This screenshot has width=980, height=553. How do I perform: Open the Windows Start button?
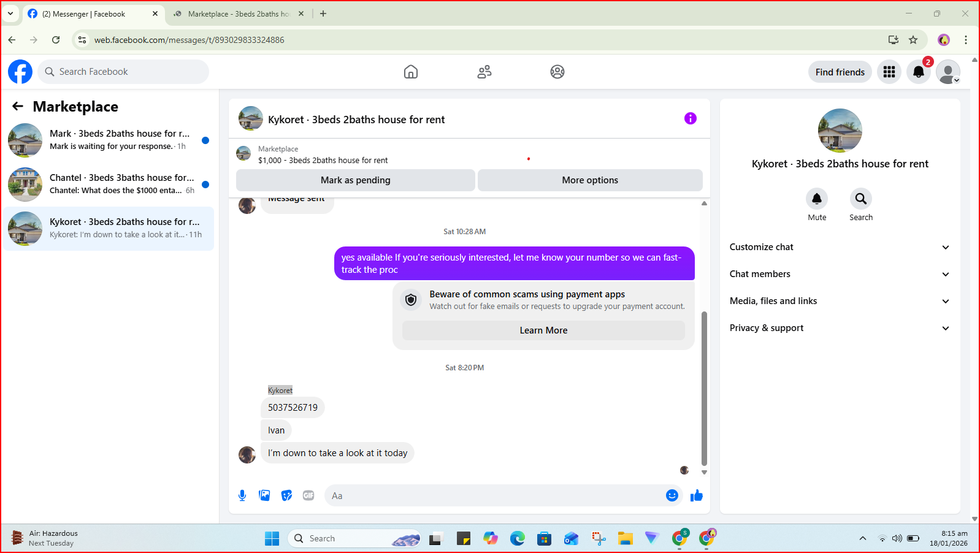pyautogui.click(x=272, y=538)
